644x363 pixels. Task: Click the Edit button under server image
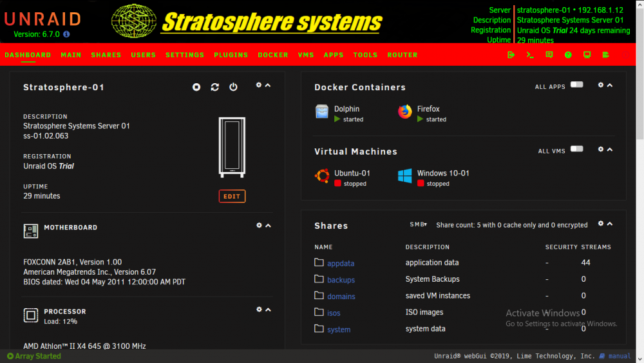(232, 196)
